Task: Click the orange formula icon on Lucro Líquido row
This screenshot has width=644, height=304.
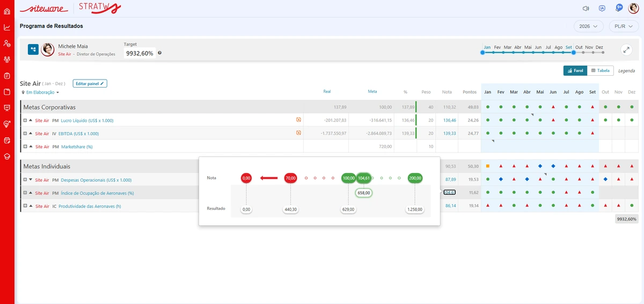Action: 298,120
